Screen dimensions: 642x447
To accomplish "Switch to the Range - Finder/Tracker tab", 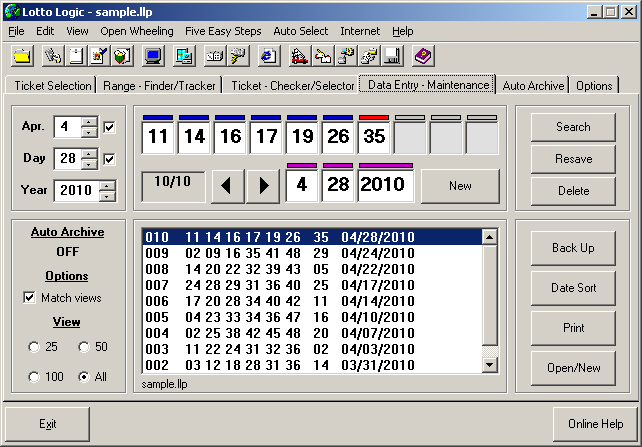I will (x=159, y=86).
